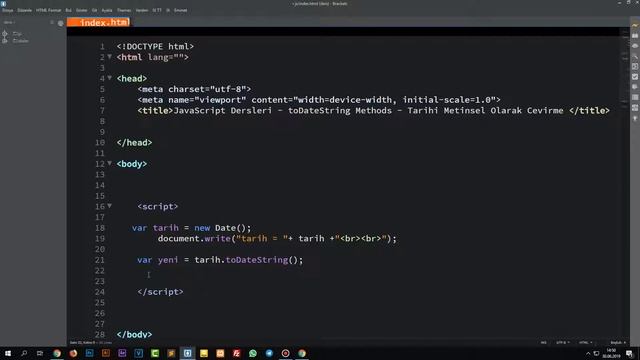Image resolution: width=640 pixels, height=360 pixels.
Task: Open the purple After Effects taskbar icon
Action: pyautogui.click(x=122, y=353)
